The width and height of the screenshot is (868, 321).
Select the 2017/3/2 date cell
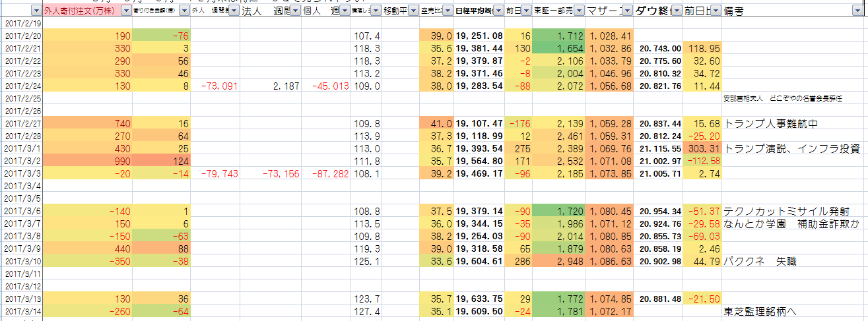(22, 161)
